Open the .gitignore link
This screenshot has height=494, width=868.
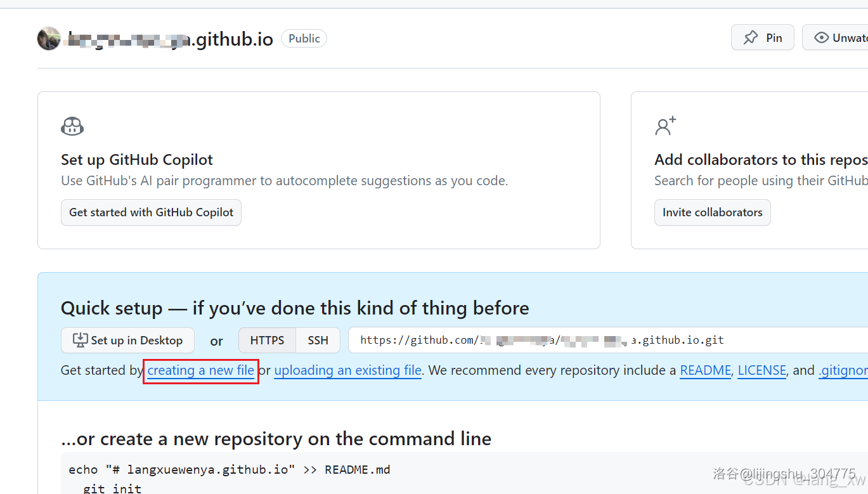coord(843,370)
